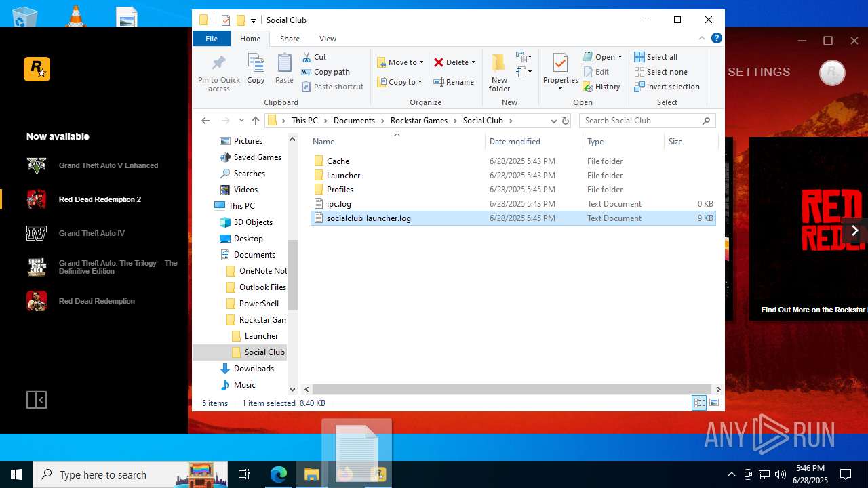
Task: Go back with Explorer back arrow
Action: click(x=205, y=121)
